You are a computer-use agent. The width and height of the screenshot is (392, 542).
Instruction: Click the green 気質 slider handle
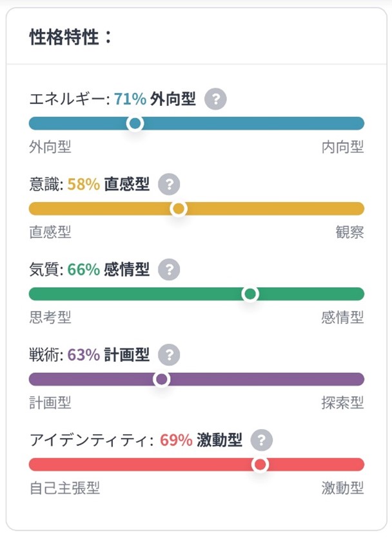250,294
